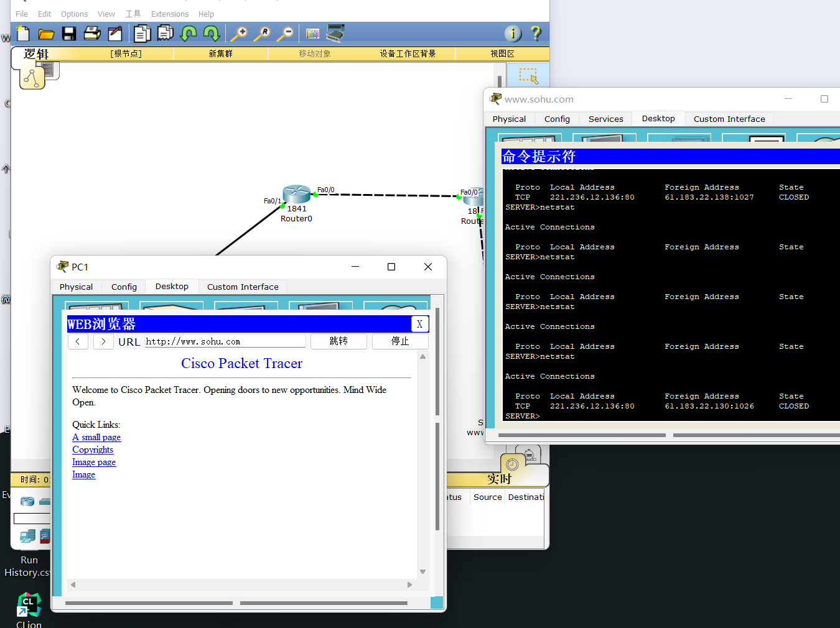
Task: Click the yellow question mark Help icon
Action: [x=536, y=34]
